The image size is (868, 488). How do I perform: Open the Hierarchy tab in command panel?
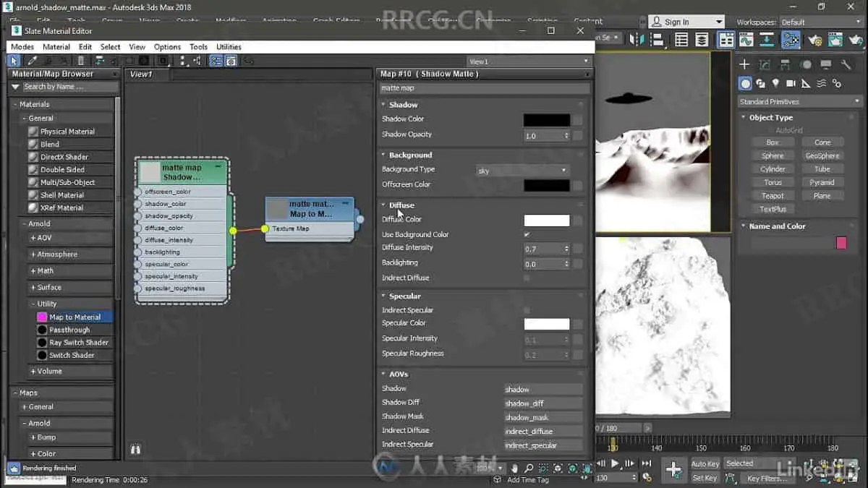pyautogui.click(x=785, y=65)
